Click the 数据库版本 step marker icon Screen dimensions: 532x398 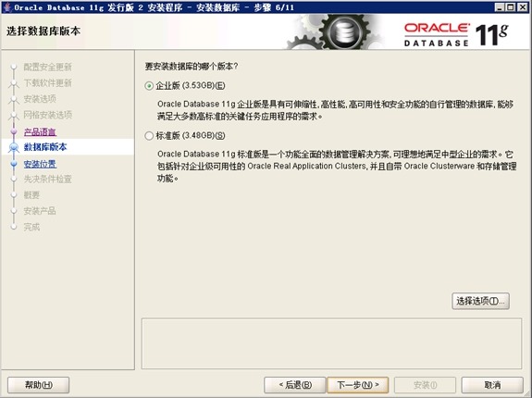coord(14,147)
